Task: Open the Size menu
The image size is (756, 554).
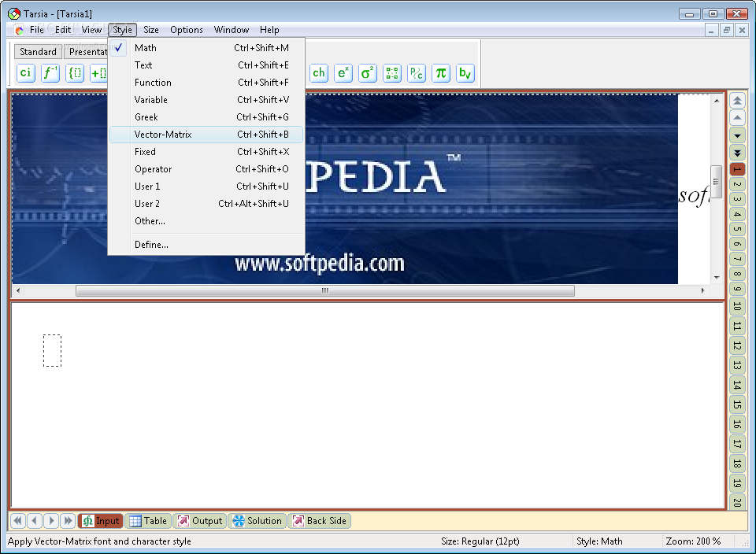Action: (x=151, y=30)
